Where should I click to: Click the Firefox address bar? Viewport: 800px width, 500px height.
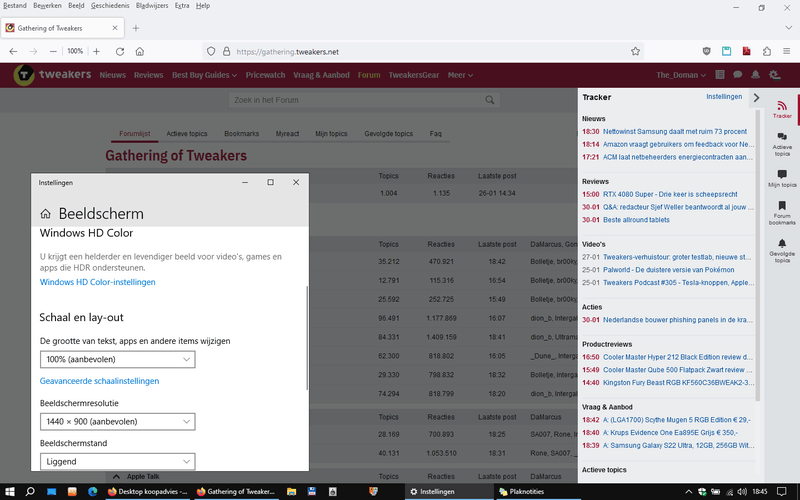tap(423, 52)
